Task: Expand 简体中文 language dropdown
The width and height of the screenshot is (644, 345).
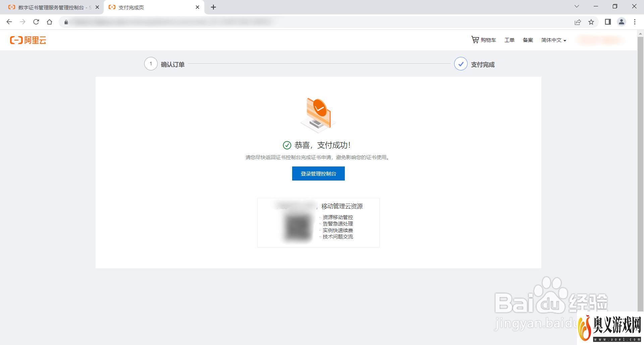Action: [553, 40]
